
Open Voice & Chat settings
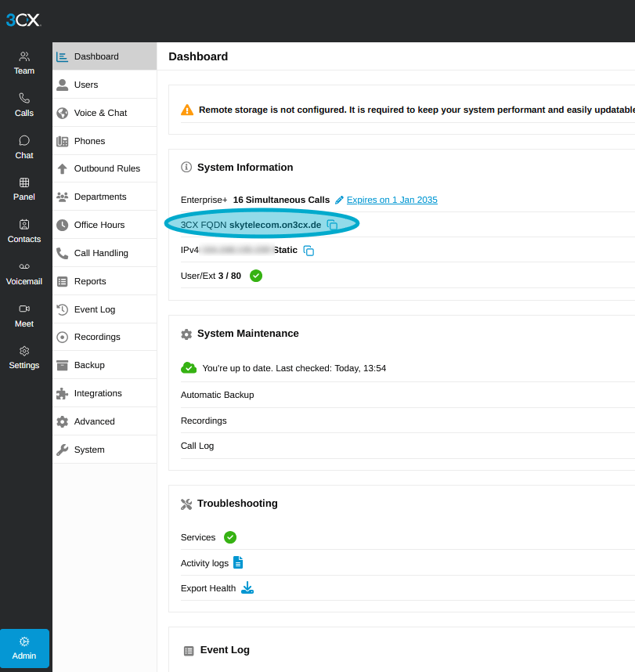105,113
